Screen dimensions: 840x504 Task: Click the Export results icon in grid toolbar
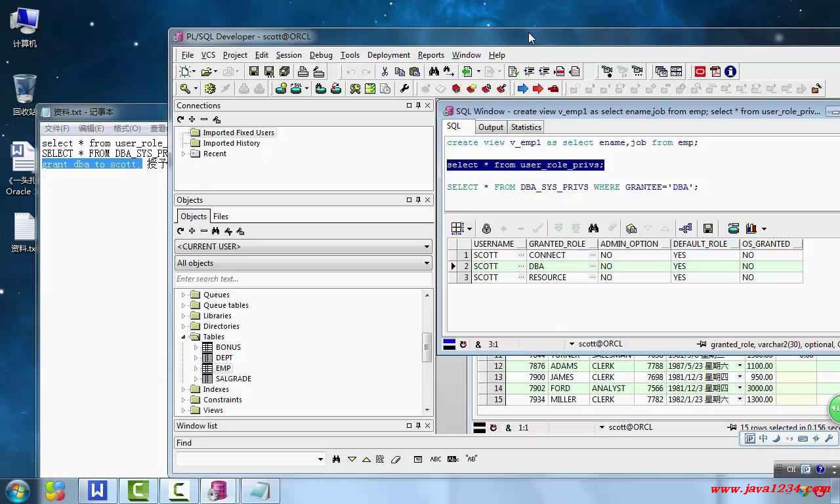point(734,228)
